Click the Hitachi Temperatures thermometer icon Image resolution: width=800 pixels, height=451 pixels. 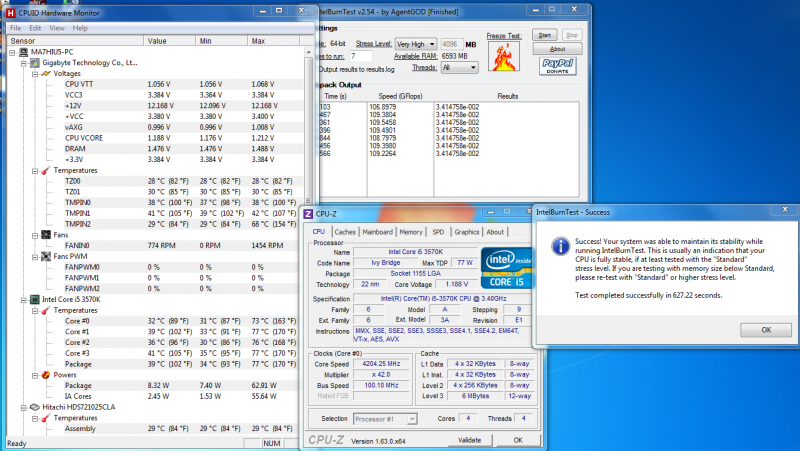click(46, 418)
